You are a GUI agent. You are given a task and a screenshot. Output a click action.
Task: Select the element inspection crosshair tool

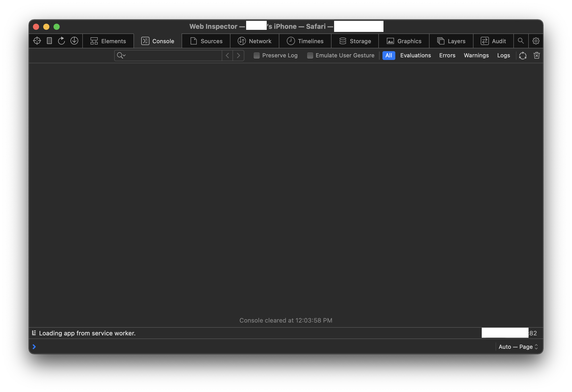37,41
